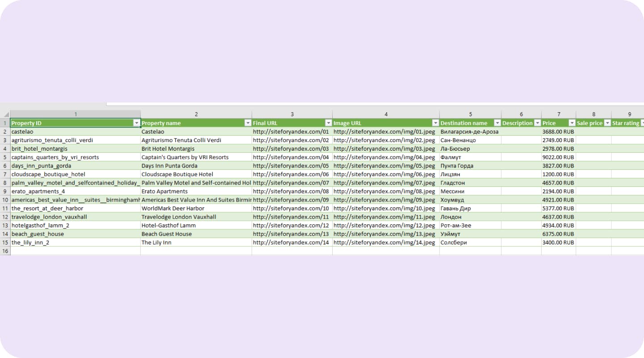Select column header 5
Viewport: 644px width, 358px height.
470,114
